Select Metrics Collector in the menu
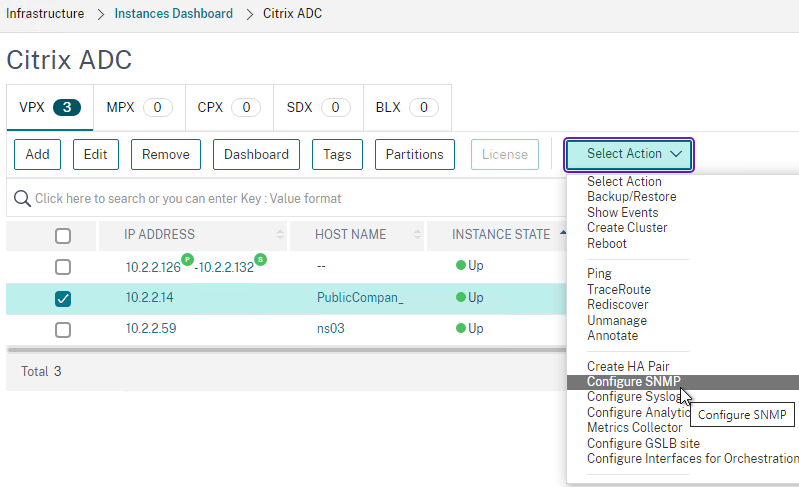 634,427
